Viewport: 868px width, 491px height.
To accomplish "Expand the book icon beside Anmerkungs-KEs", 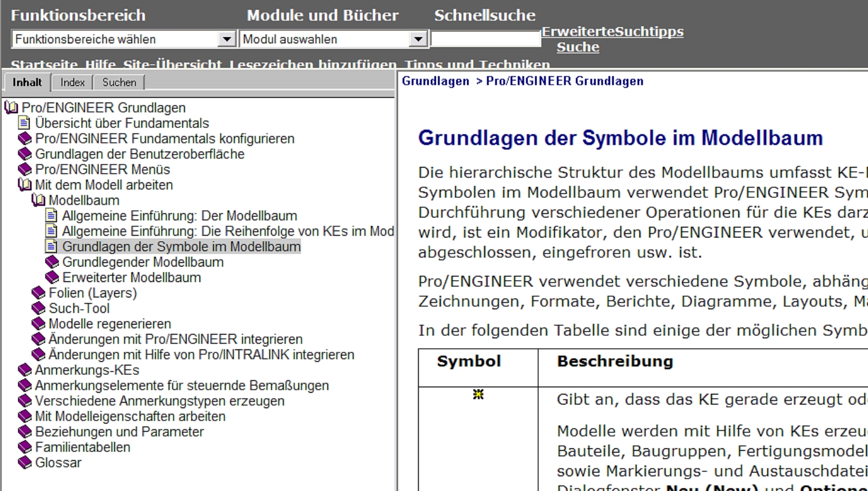I will [x=25, y=370].
